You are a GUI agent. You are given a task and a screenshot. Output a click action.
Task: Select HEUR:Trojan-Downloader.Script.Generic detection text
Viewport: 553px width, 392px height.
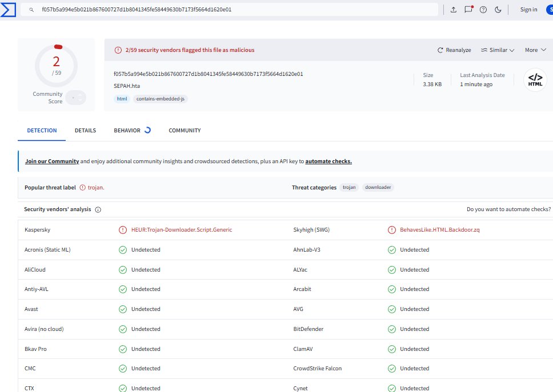(182, 229)
